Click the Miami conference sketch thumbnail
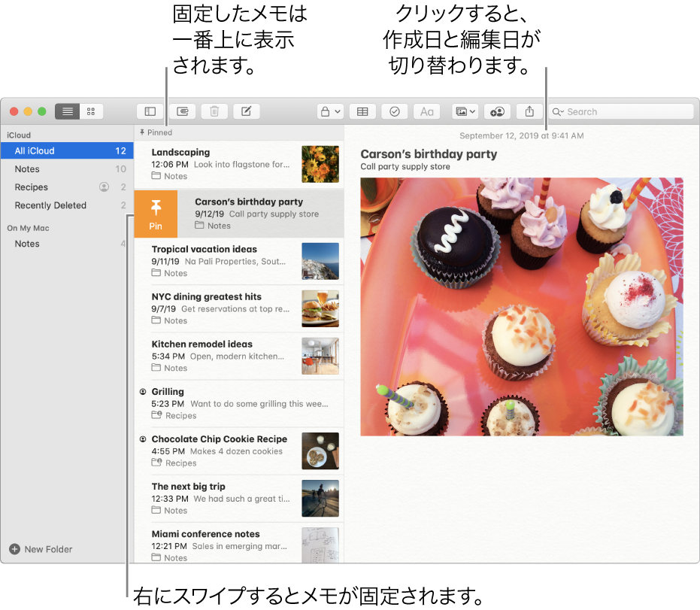The image size is (700, 610). coord(320,545)
